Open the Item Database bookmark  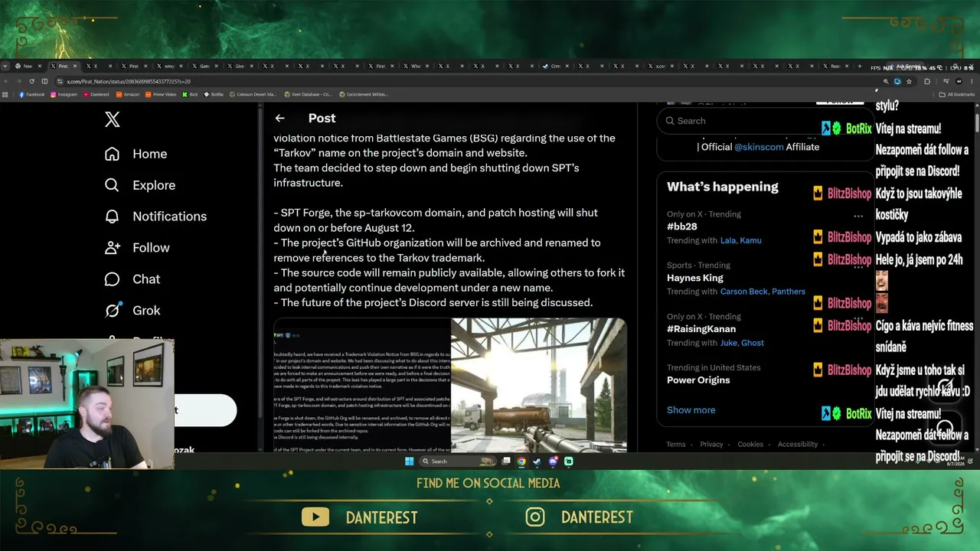[x=308, y=95]
